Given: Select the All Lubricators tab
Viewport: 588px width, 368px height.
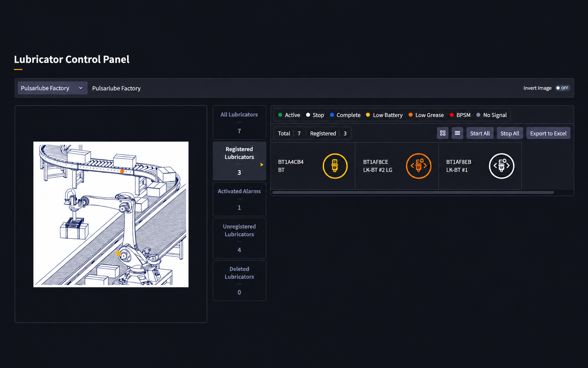Looking at the screenshot, I should pos(239,122).
